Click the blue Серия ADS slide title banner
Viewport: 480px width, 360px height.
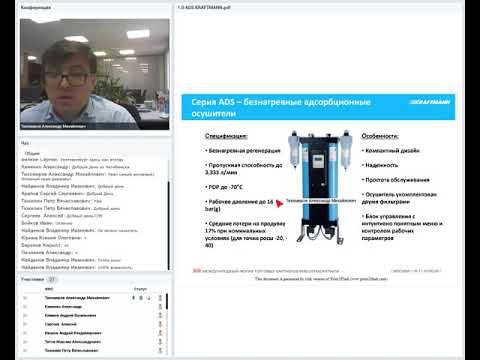(x=318, y=107)
